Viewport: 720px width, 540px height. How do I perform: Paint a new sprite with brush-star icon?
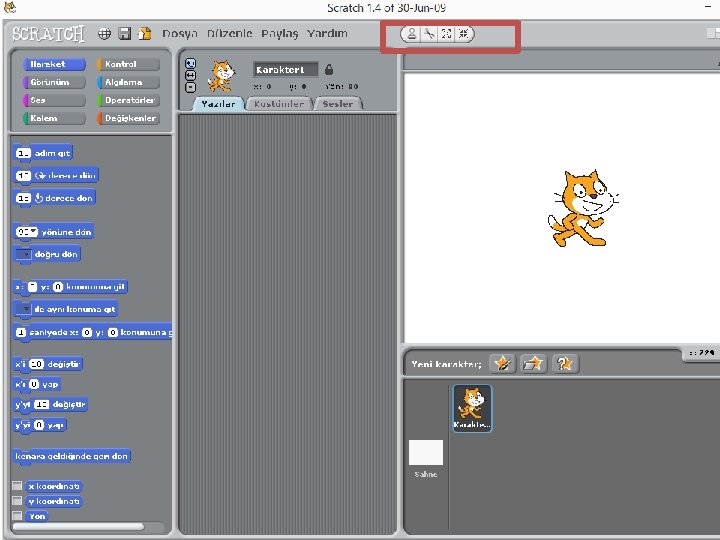point(502,364)
